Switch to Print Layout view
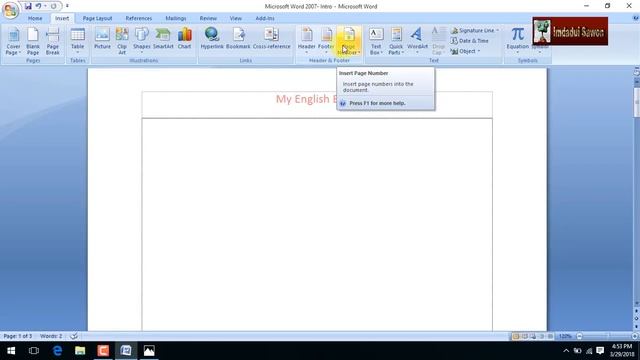This screenshot has height=360, width=640. (x=516, y=336)
